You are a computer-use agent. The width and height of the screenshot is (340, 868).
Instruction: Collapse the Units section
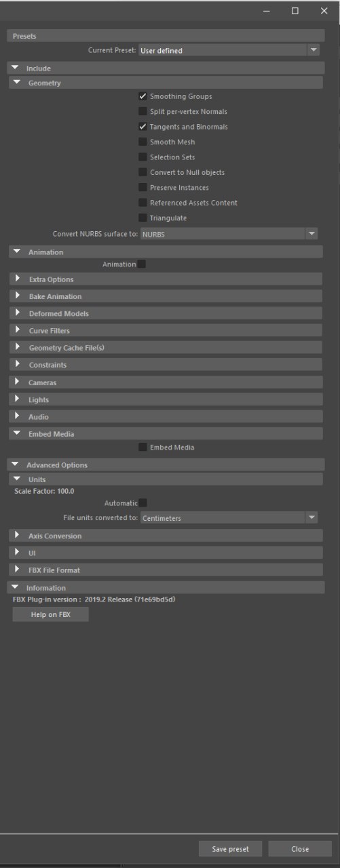click(x=166, y=479)
